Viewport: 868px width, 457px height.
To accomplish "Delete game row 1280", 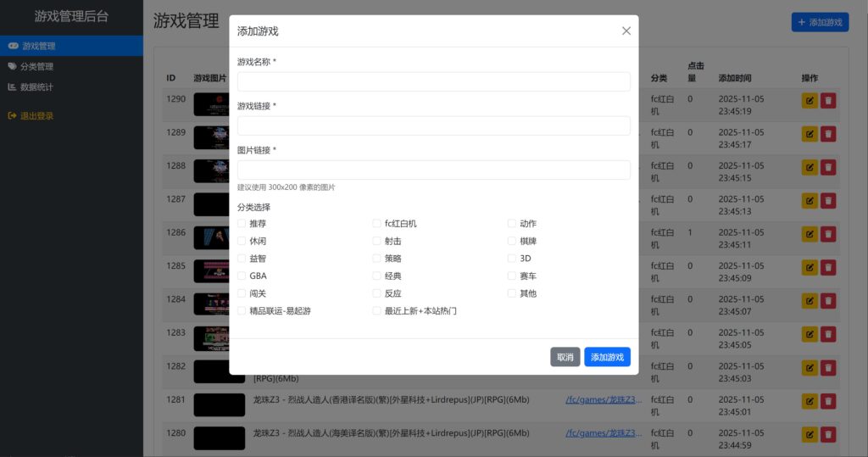I will (x=828, y=435).
